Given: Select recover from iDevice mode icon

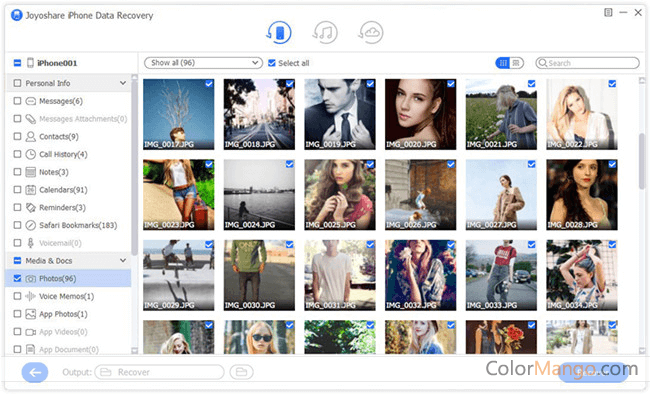Looking at the screenshot, I should tap(279, 33).
